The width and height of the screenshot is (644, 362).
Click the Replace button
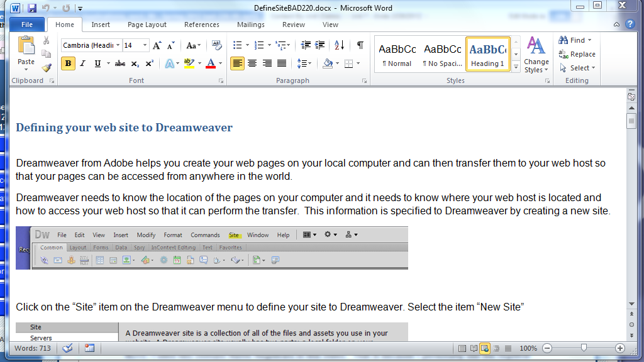(x=577, y=54)
